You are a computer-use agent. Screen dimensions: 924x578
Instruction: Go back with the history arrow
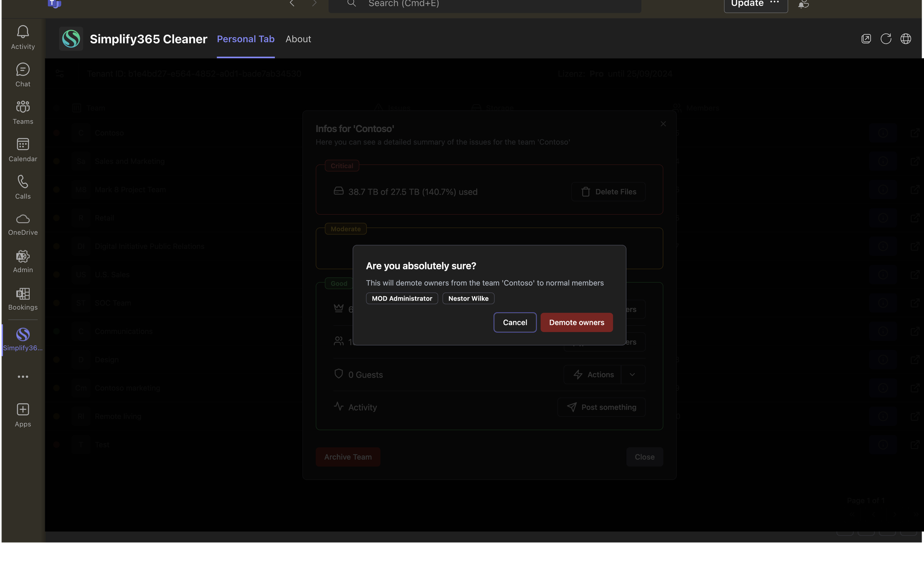coord(292,4)
